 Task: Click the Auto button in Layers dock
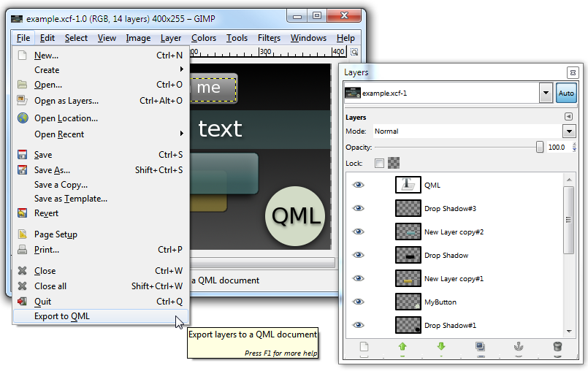(566, 93)
